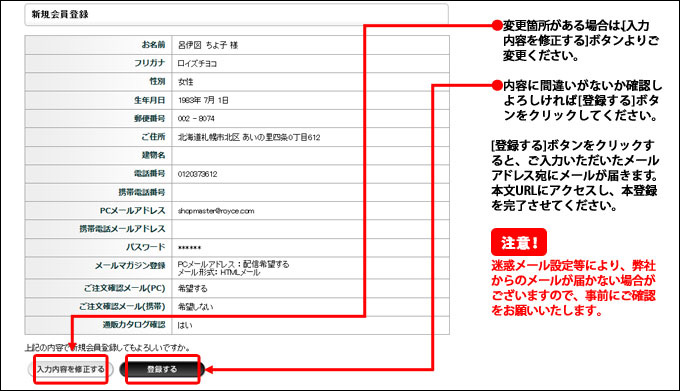Click the 通販カタログ確認 value はい

tap(185, 325)
